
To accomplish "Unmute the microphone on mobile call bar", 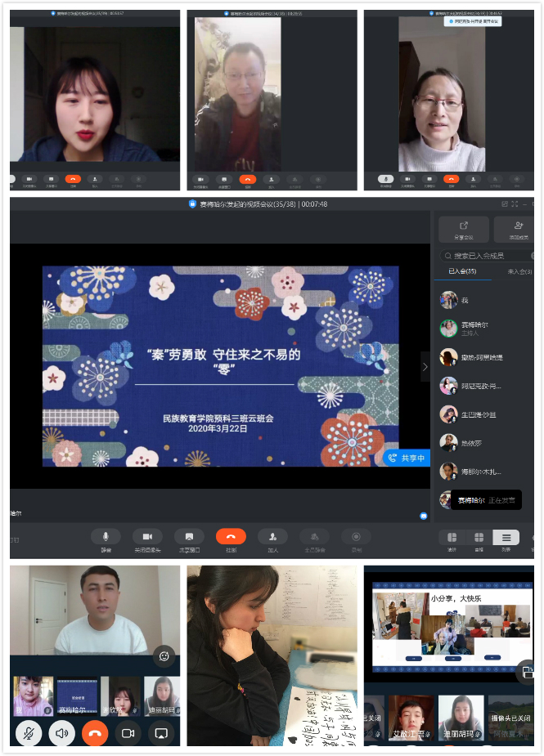I will click(x=28, y=733).
